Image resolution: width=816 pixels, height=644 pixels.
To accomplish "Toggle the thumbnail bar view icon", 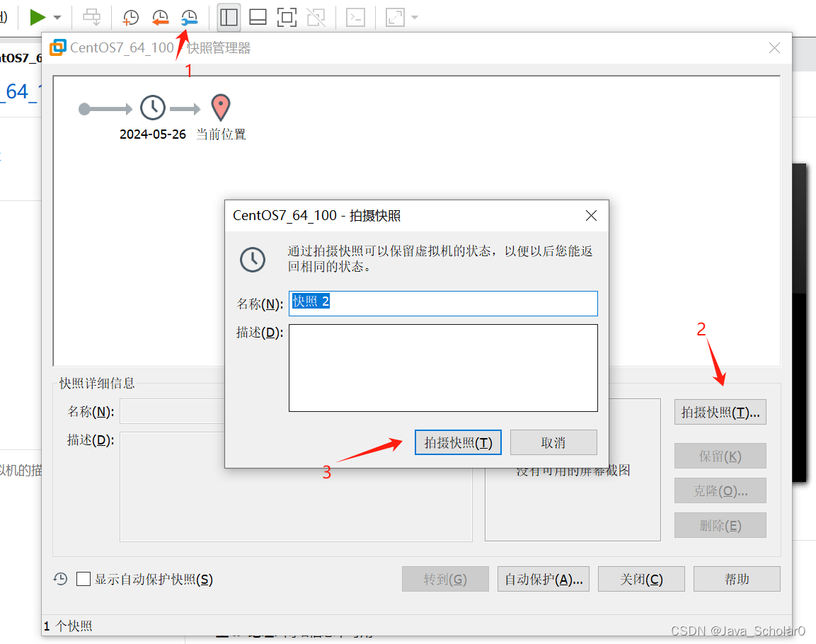I will (x=258, y=17).
